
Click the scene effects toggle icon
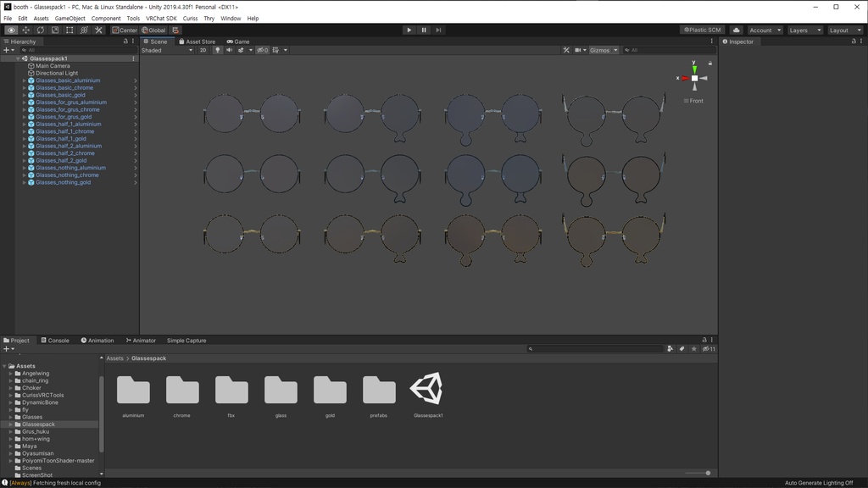tap(242, 50)
